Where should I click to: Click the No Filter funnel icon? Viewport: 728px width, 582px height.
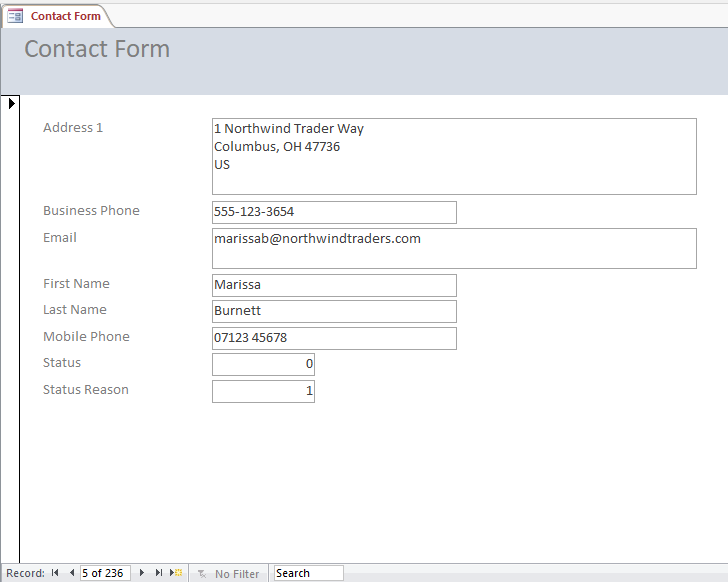[x=202, y=574]
